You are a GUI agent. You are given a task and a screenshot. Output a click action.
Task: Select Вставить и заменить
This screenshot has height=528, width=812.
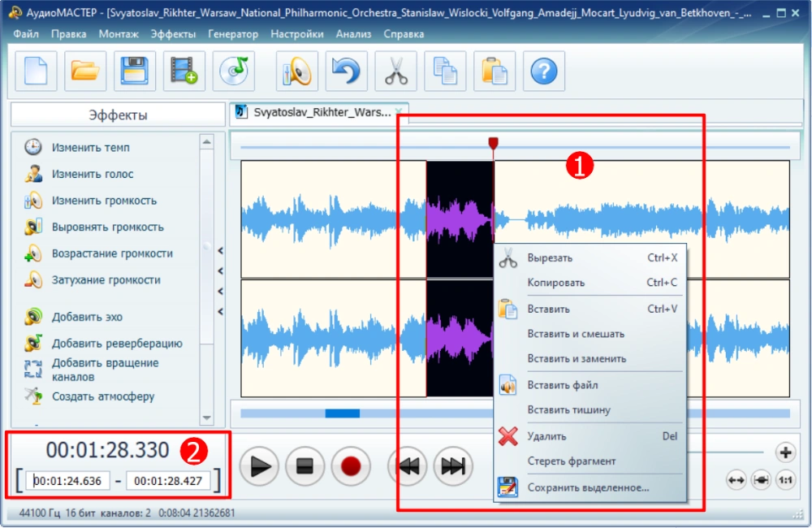coord(590,358)
